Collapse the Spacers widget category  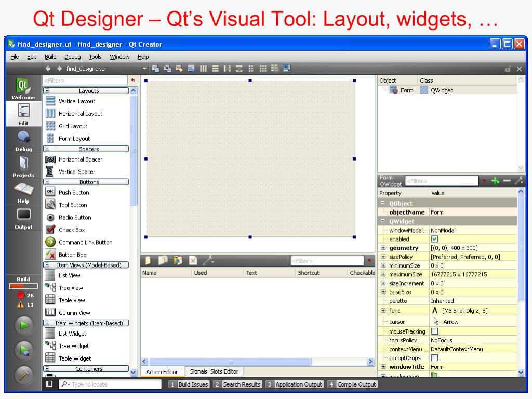click(x=47, y=149)
